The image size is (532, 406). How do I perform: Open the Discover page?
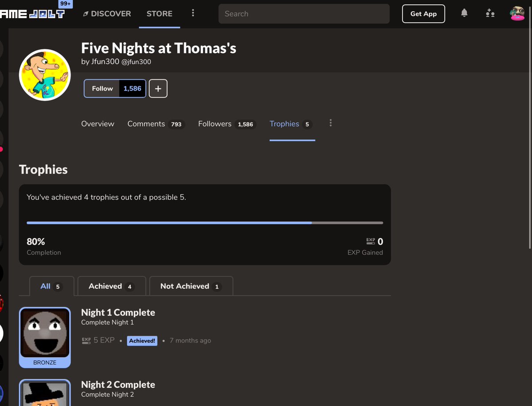107,14
